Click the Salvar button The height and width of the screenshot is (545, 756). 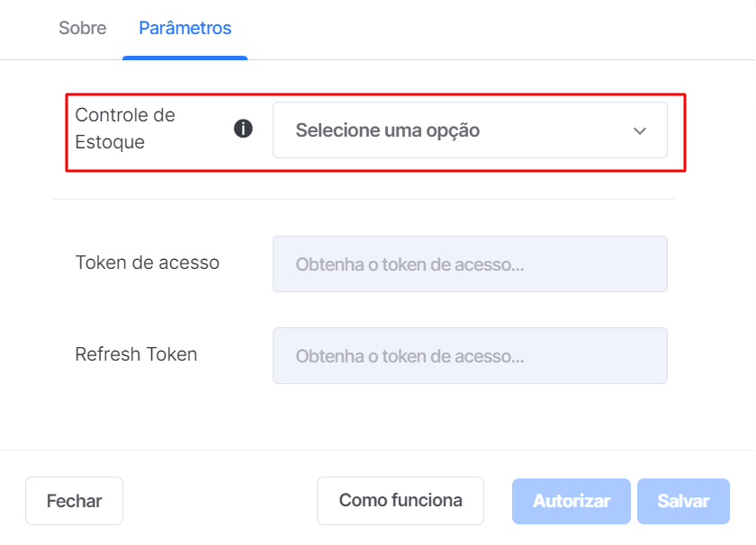683,501
